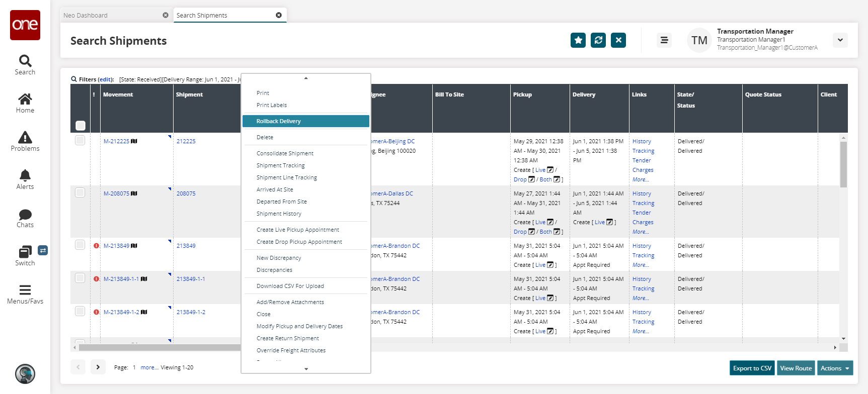The height and width of the screenshot is (394, 868).
Task: Expand the Actions dropdown button
Action: click(x=835, y=368)
